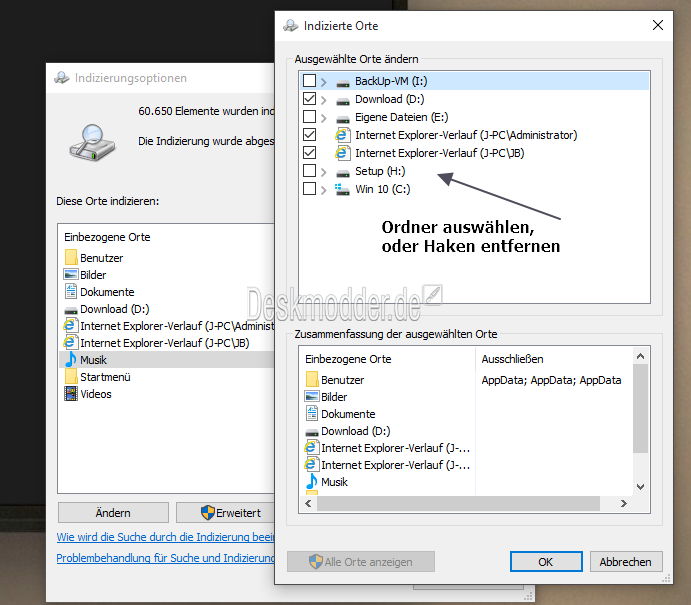Click Bilder icon in Indizierungsoptionen window
The height and width of the screenshot is (605, 691).
(71, 274)
